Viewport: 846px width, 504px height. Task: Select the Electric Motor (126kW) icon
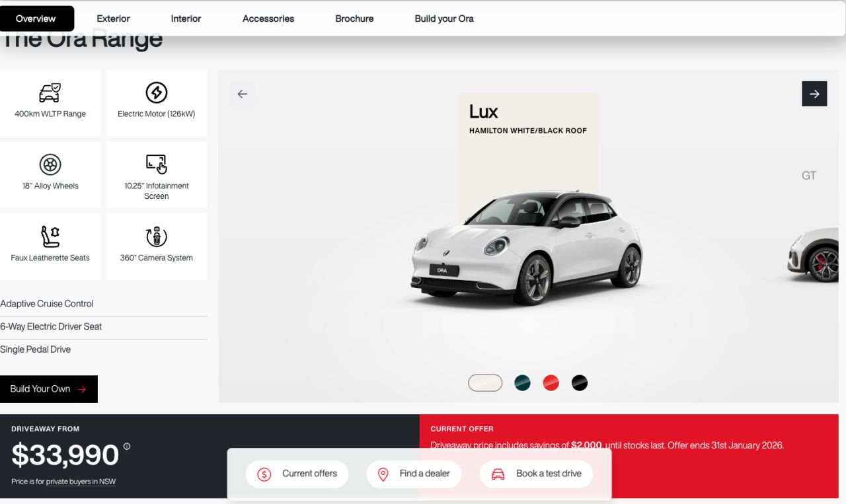pyautogui.click(x=156, y=93)
